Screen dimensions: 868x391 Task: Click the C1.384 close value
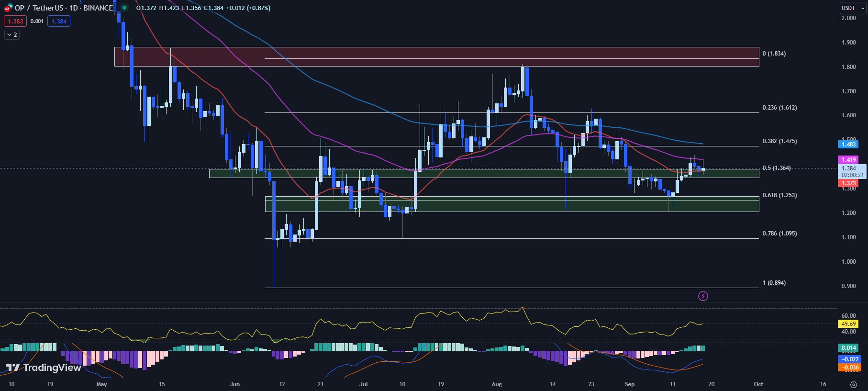(213, 8)
